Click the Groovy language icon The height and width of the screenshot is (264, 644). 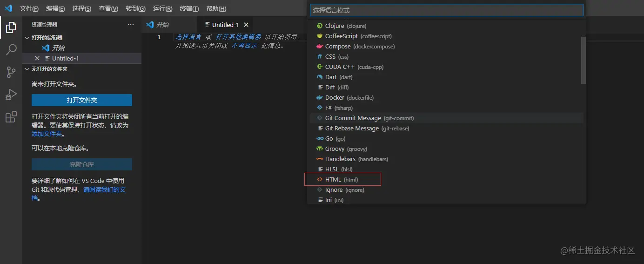tap(320, 149)
